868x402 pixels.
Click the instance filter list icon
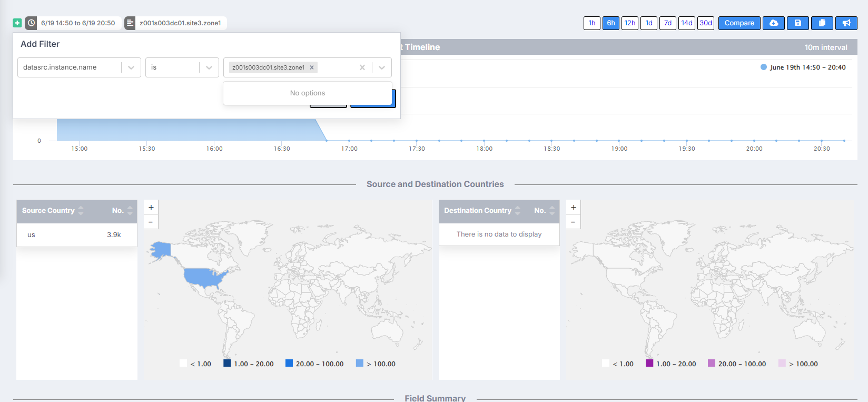point(130,23)
